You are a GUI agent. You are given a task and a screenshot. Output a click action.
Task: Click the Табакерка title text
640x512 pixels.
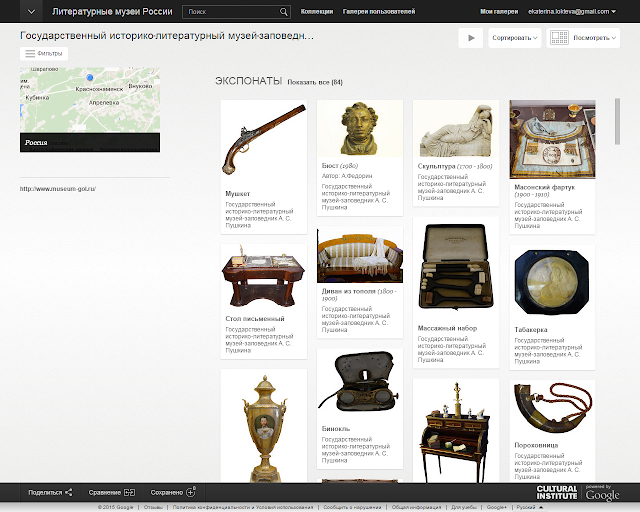(531, 329)
